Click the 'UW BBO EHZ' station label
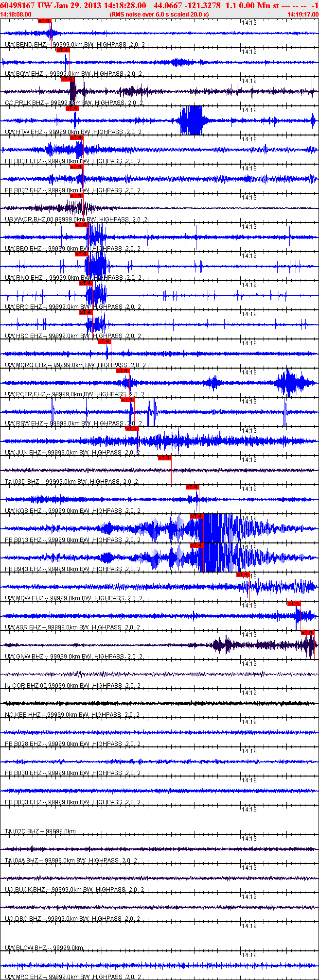This screenshot has height=980, width=319. pos(23,249)
